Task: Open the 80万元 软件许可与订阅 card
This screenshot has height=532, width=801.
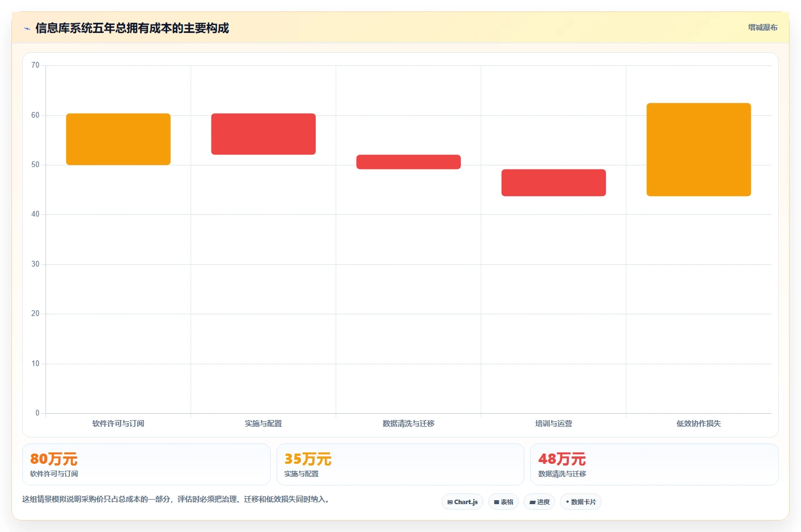Action: [x=146, y=464]
